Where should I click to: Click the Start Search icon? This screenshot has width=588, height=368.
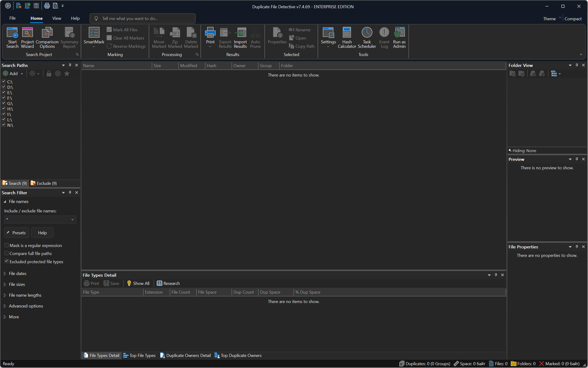pos(12,33)
